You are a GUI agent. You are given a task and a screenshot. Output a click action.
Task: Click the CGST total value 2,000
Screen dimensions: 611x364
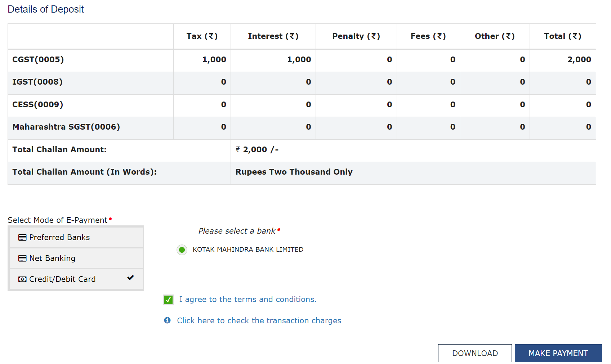579,60
